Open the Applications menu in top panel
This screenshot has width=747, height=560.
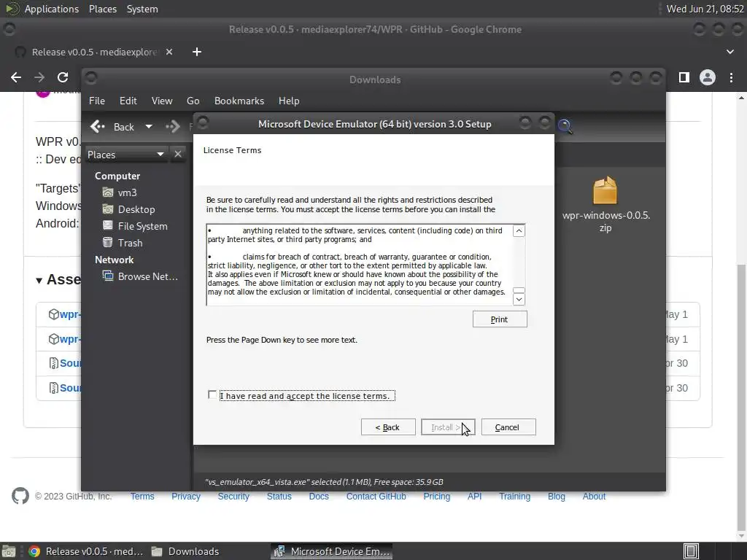[52, 9]
